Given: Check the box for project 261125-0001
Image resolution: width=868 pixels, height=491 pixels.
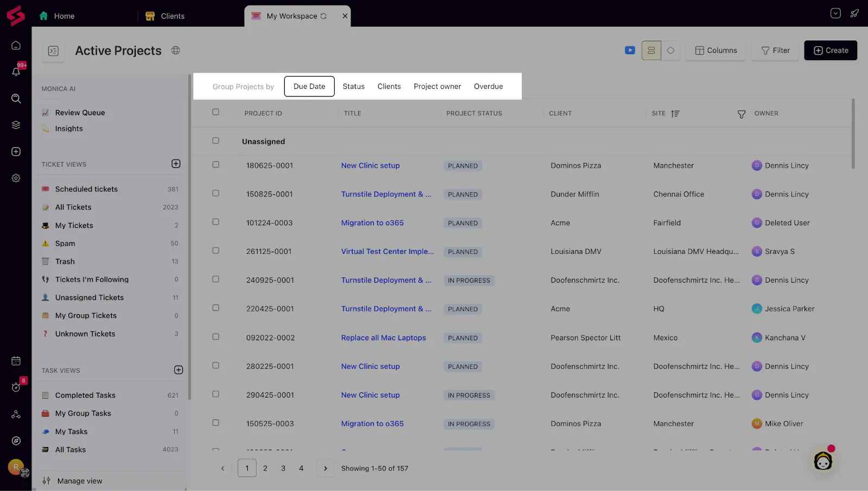Looking at the screenshot, I should [216, 251].
